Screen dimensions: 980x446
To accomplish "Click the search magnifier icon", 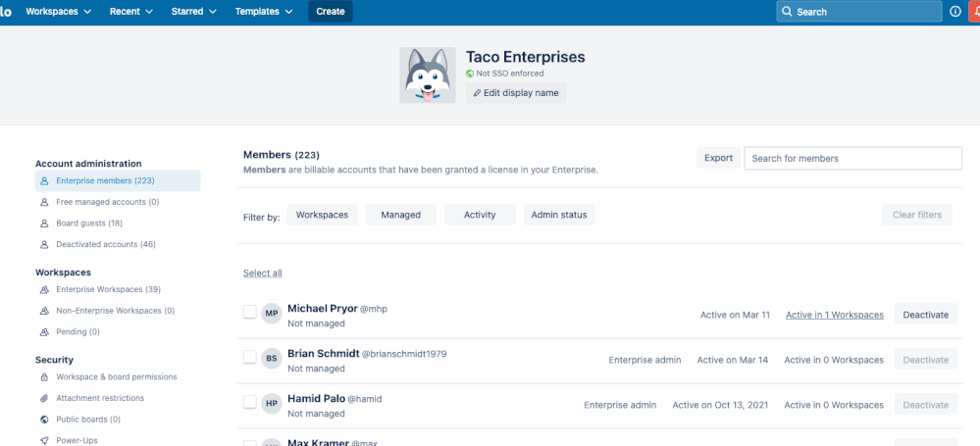I will point(787,12).
